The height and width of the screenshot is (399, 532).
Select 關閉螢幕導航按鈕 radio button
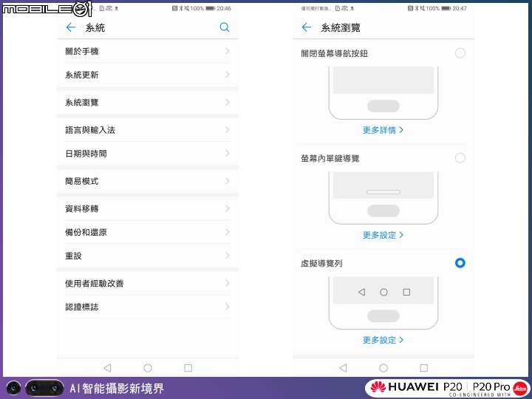click(460, 53)
